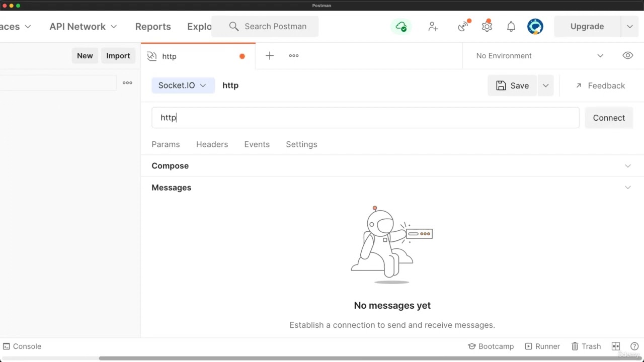The height and width of the screenshot is (362, 644).
Task: Switch to the Params tab
Action: click(166, 144)
